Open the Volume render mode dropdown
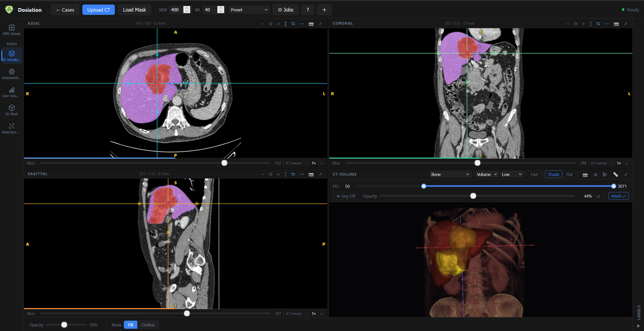 (487, 174)
